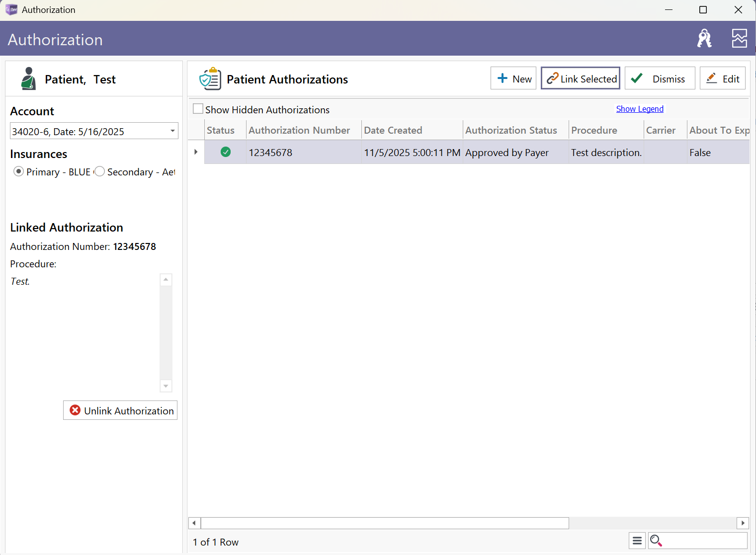Viewport: 756px width, 555px height.
Task: Expand the row indicator arrow for 12345678
Action: (x=196, y=152)
